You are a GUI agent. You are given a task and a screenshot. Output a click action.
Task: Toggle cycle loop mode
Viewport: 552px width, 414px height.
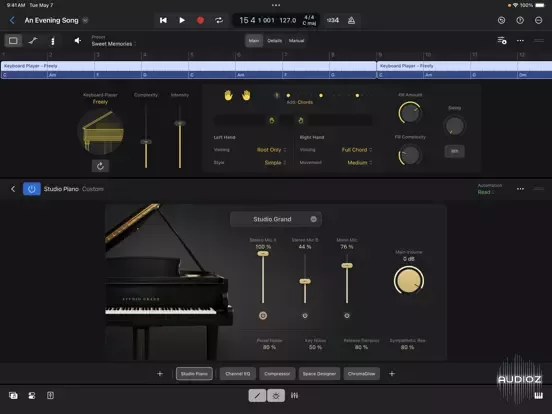(219, 20)
